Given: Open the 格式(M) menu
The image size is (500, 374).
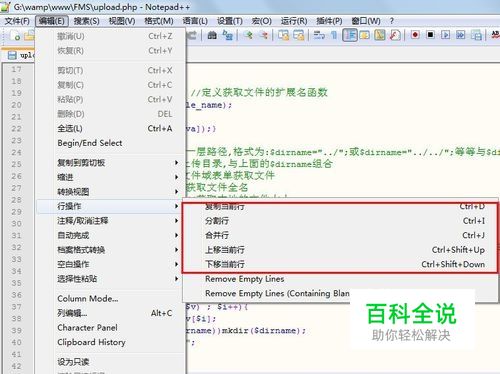Looking at the screenshot, I should pos(159,21).
